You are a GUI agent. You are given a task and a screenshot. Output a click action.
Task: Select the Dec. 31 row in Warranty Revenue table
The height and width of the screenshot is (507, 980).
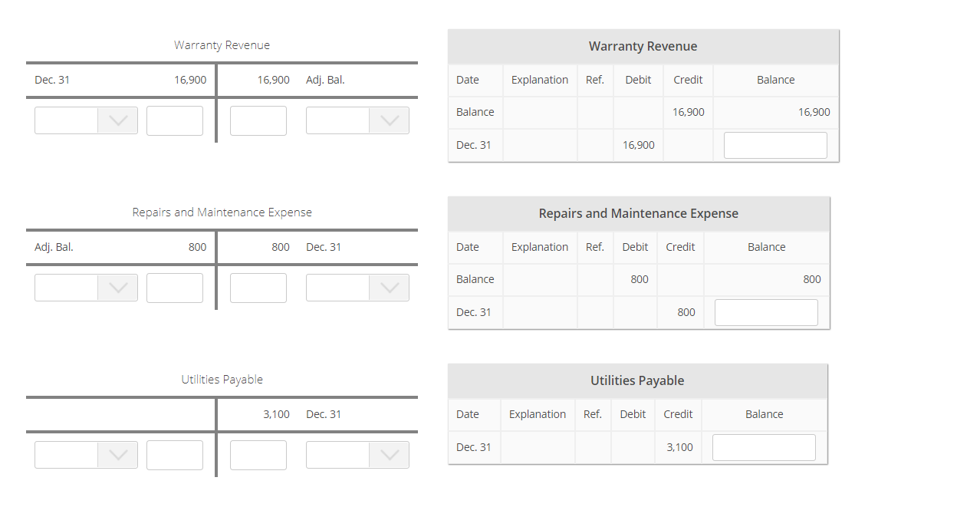point(475,145)
